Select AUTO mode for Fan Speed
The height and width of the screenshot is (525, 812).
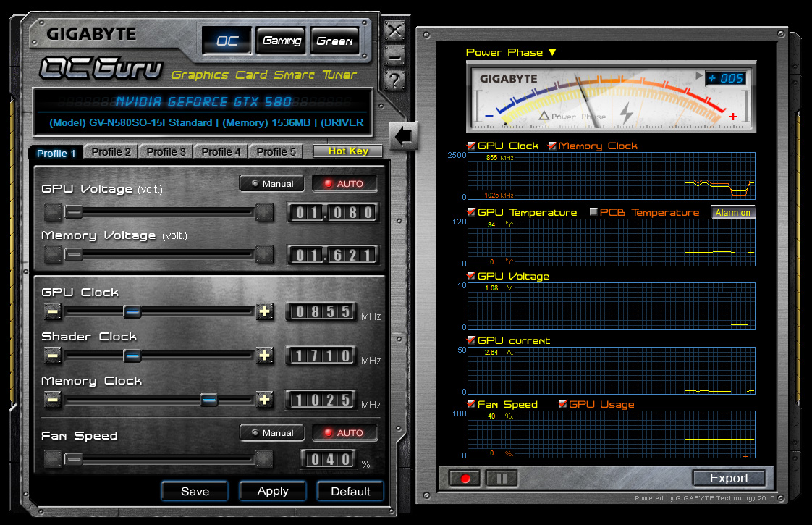pos(344,433)
